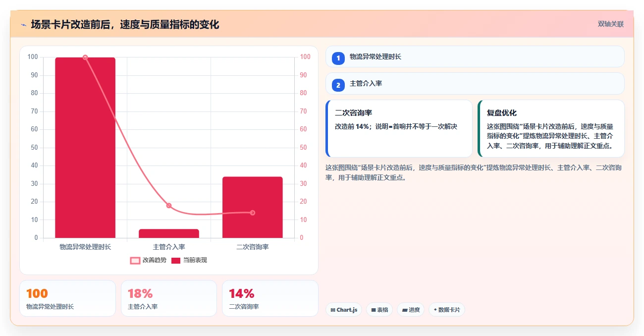This screenshot has height=336, width=644.
Task: Click the 14% stat card value
Action: 242,293
